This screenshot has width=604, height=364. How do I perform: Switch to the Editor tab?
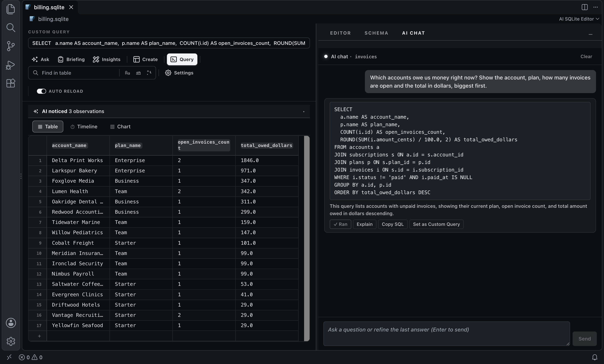(340, 33)
